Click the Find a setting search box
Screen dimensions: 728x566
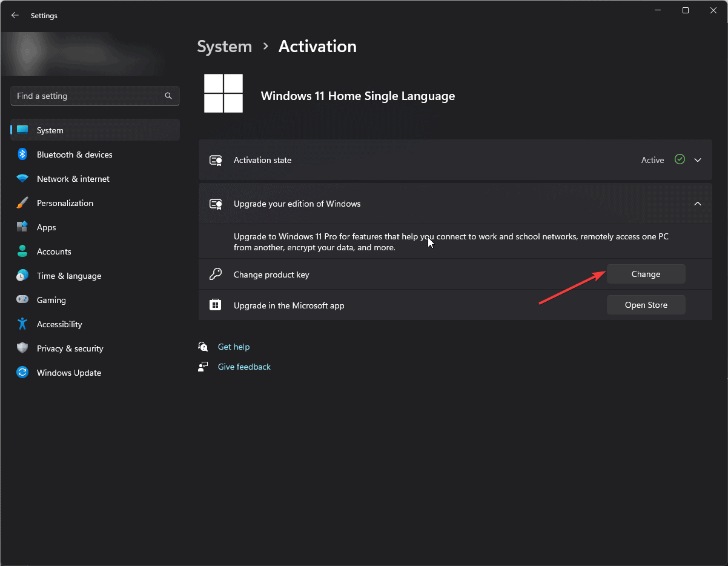click(95, 96)
